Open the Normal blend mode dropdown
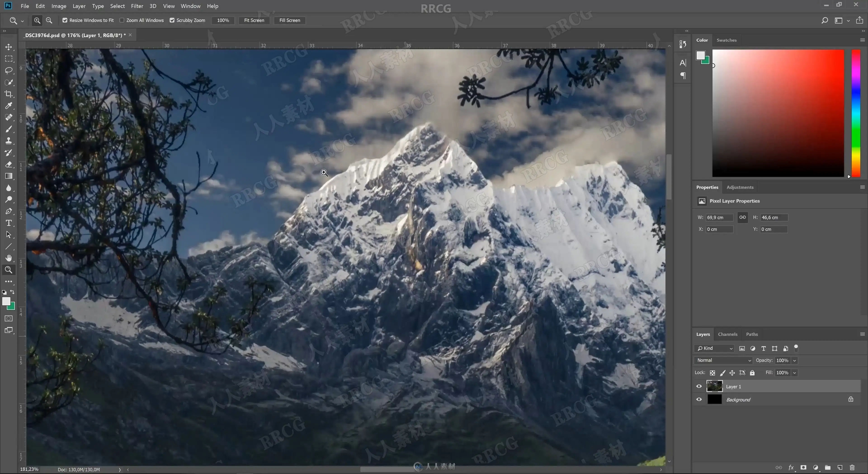 pyautogui.click(x=723, y=360)
